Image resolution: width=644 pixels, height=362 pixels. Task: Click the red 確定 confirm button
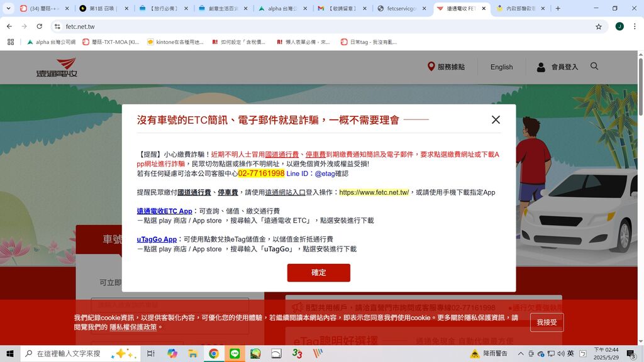pyautogui.click(x=318, y=273)
